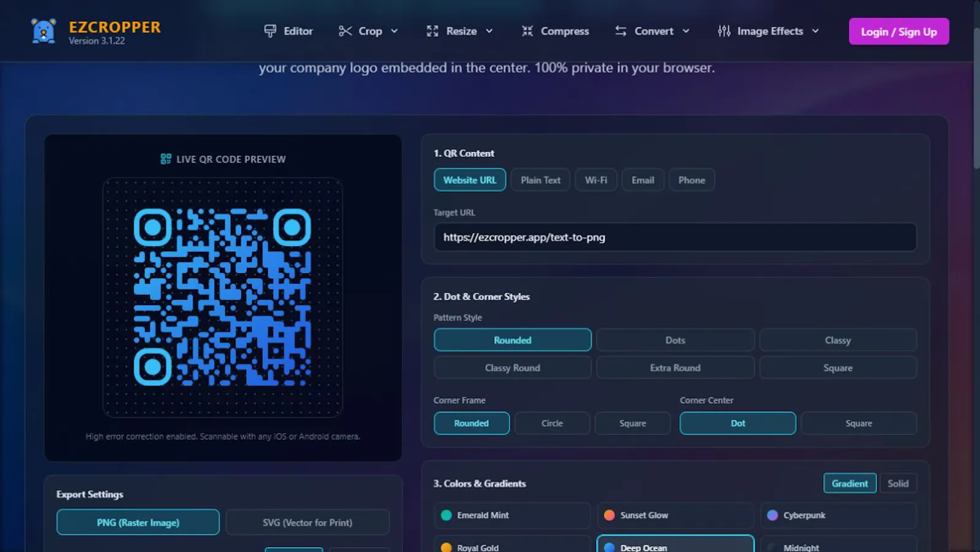Image resolution: width=980 pixels, height=552 pixels.
Task: Click the QR icon beside Live QR Code Preview
Action: coord(166,159)
